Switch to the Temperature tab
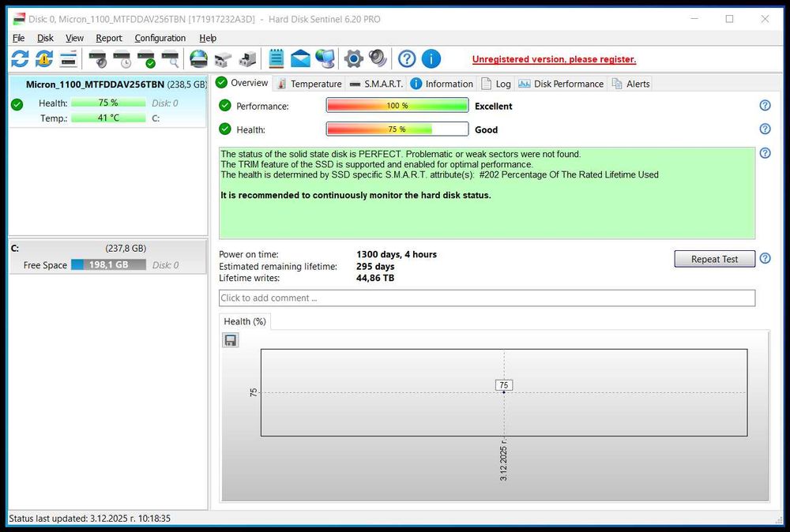790x532 pixels. click(310, 84)
